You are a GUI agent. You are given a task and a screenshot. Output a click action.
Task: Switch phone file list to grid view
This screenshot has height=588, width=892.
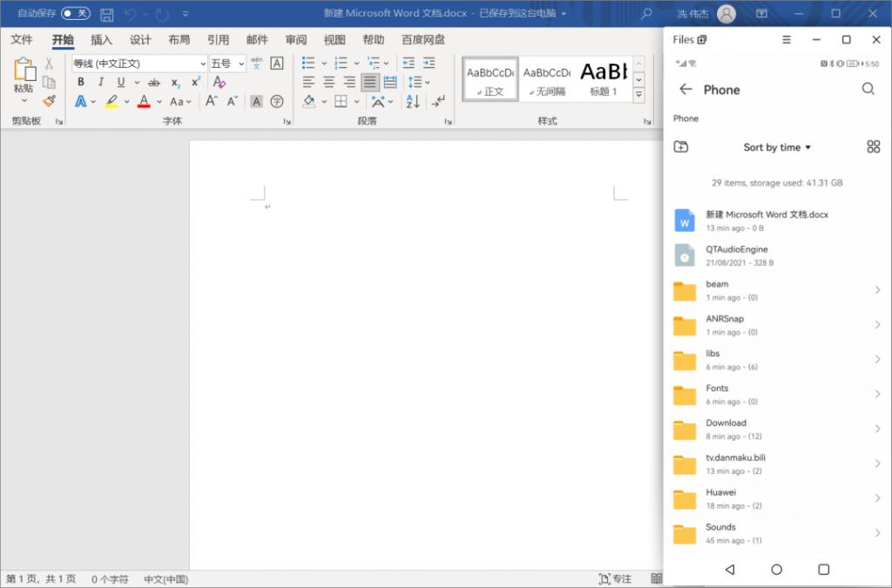point(873,147)
